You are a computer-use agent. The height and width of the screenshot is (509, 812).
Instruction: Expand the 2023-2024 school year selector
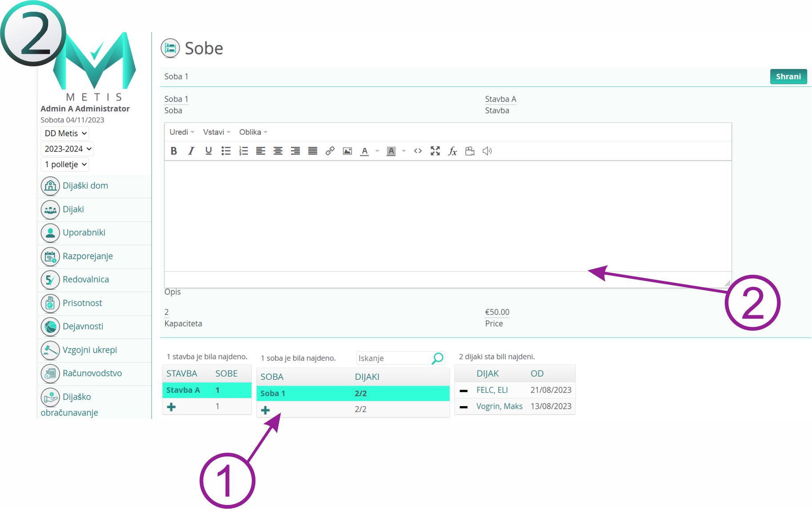click(x=67, y=149)
